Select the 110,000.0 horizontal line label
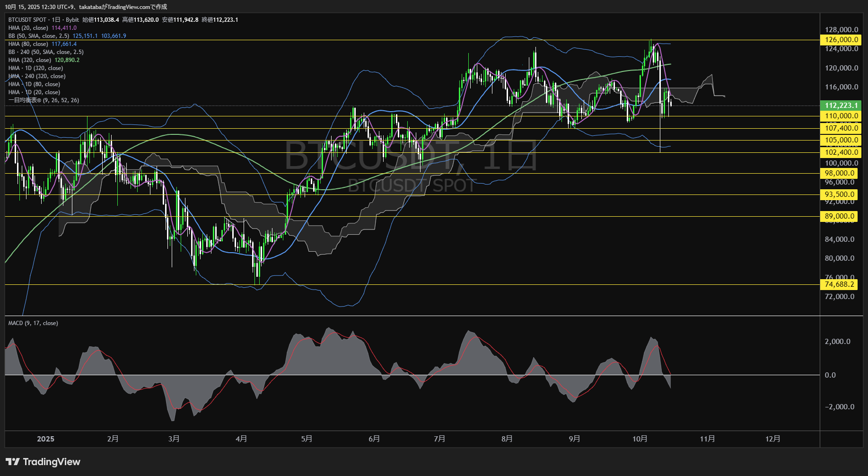 point(841,116)
